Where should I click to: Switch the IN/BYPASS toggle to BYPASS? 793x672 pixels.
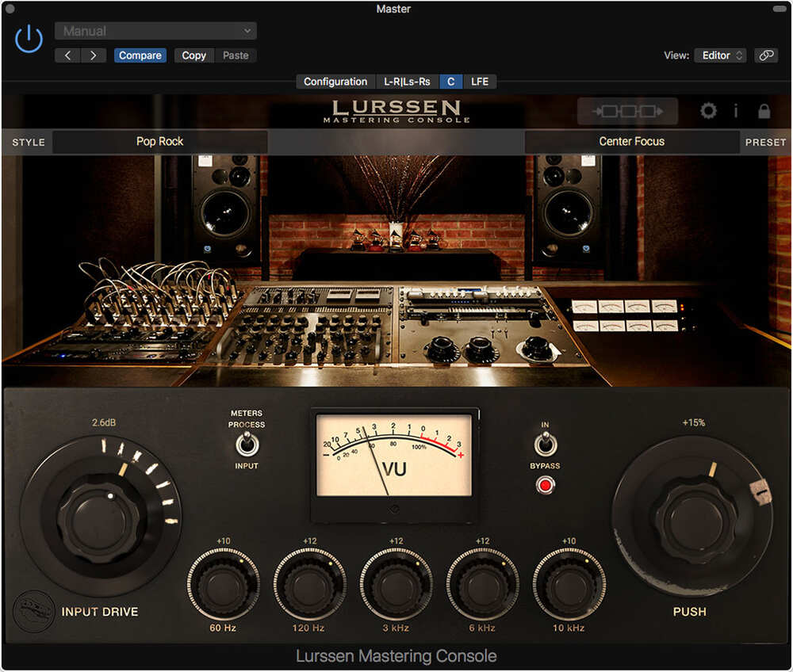click(545, 443)
